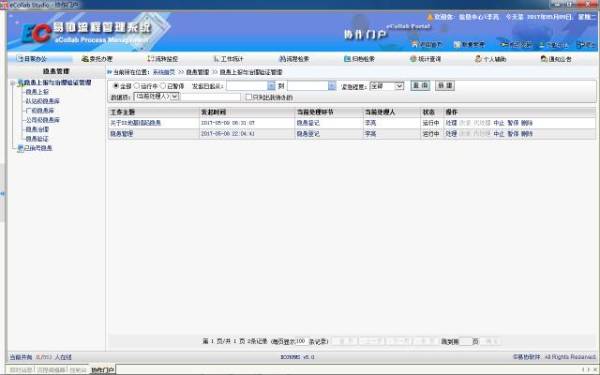Click 中止 in the first table row
Image resolution: width=600 pixels, height=375 pixels.
pos(499,123)
